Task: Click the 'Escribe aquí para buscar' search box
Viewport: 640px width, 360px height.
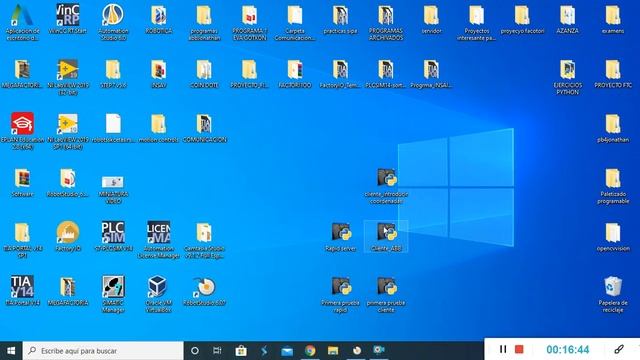Action: coord(103,350)
